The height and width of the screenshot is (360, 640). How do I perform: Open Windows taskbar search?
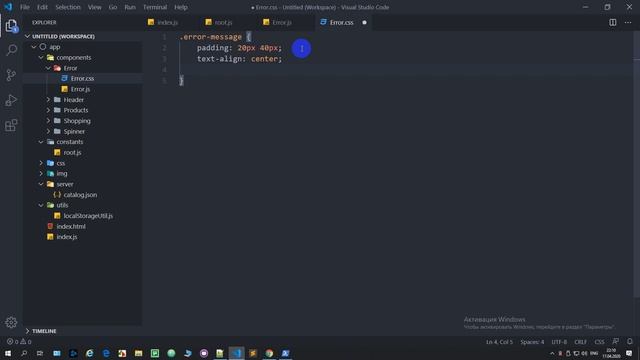click(24, 353)
